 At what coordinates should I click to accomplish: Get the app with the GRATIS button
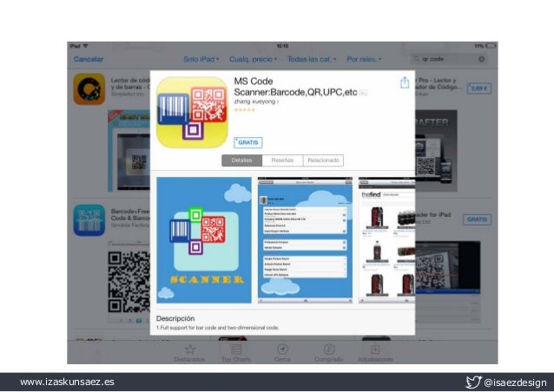point(248,142)
